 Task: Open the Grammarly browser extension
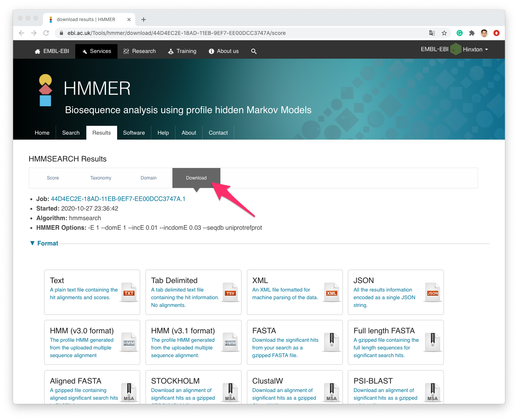pyautogui.click(x=459, y=33)
